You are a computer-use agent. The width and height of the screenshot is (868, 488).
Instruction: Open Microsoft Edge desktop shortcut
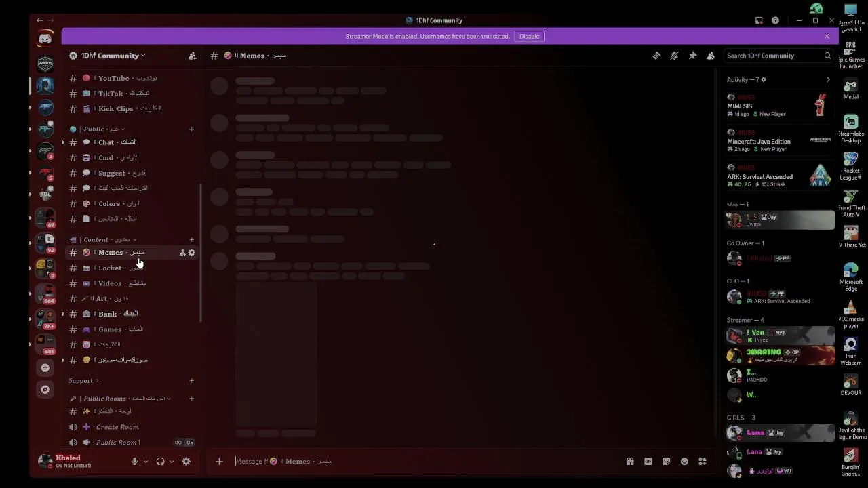point(851,278)
